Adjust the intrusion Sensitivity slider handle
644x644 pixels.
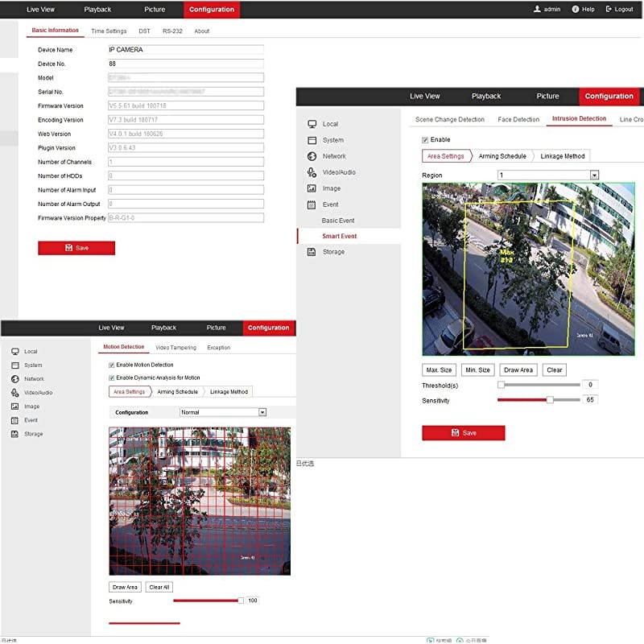550,399
